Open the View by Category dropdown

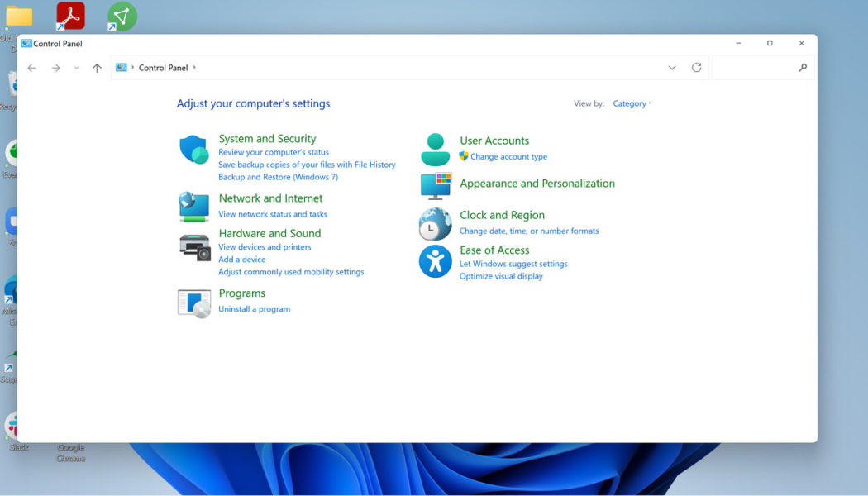click(x=630, y=103)
